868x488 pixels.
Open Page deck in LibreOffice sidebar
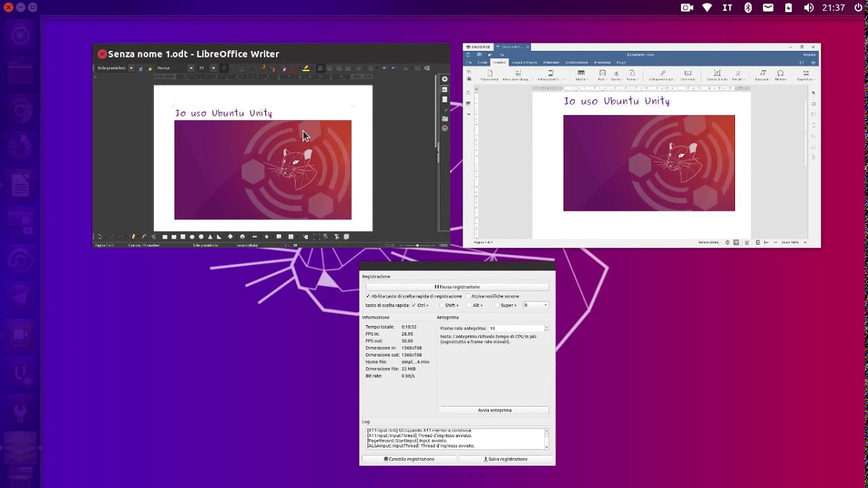[x=445, y=100]
